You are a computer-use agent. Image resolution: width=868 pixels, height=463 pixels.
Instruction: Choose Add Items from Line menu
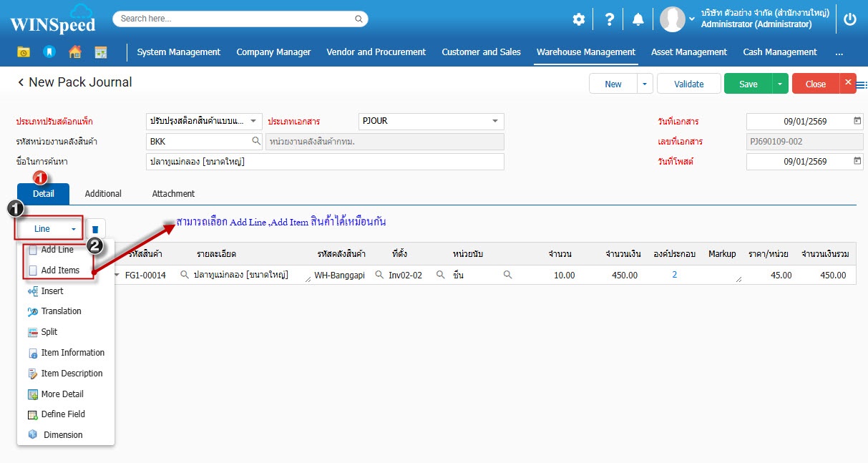60,271
